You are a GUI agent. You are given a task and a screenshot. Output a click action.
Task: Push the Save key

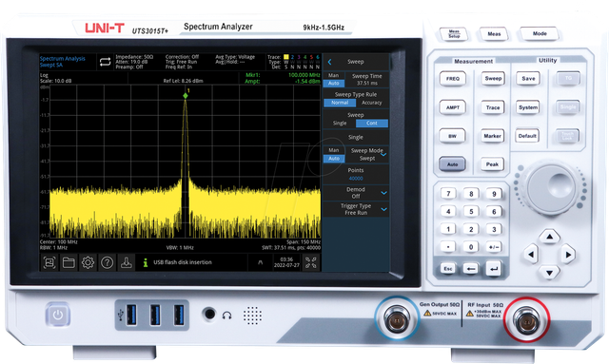point(528,78)
